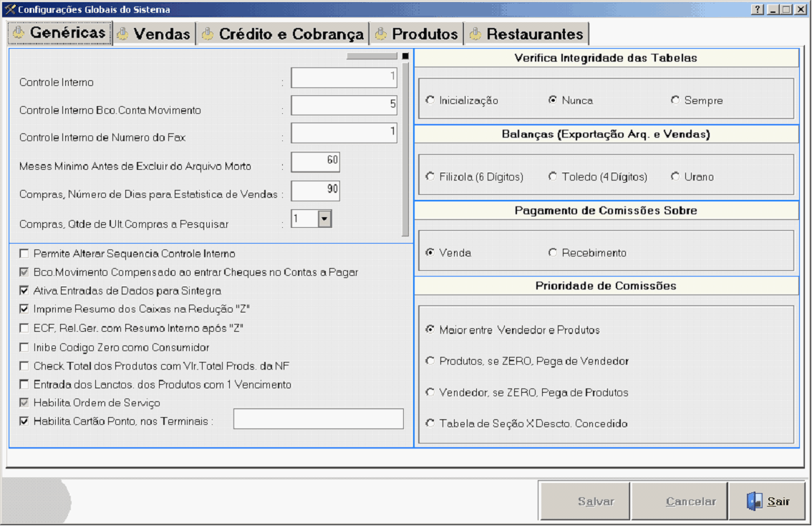The height and width of the screenshot is (526, 812).
Task: Click the Habilita Cartão Ponto terminals text field
Action: click(x=318, y=419)
